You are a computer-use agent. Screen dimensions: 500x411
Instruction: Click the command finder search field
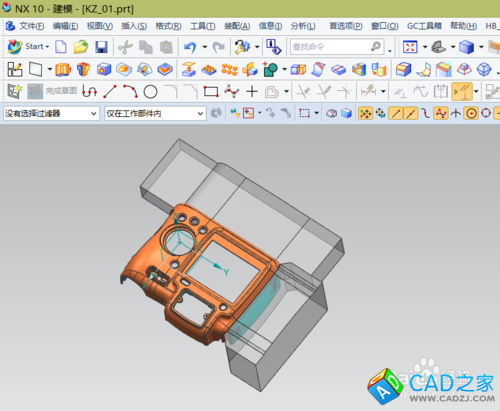tap(337, 47)
